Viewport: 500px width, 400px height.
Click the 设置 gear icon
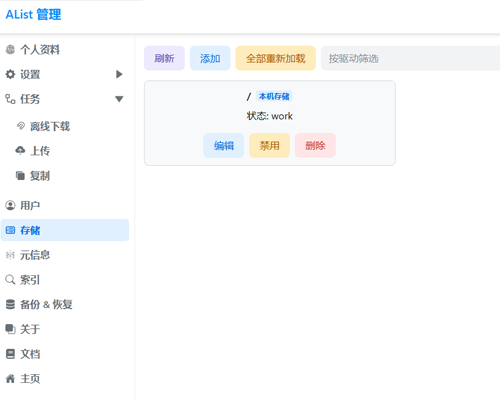coord(10,74)
